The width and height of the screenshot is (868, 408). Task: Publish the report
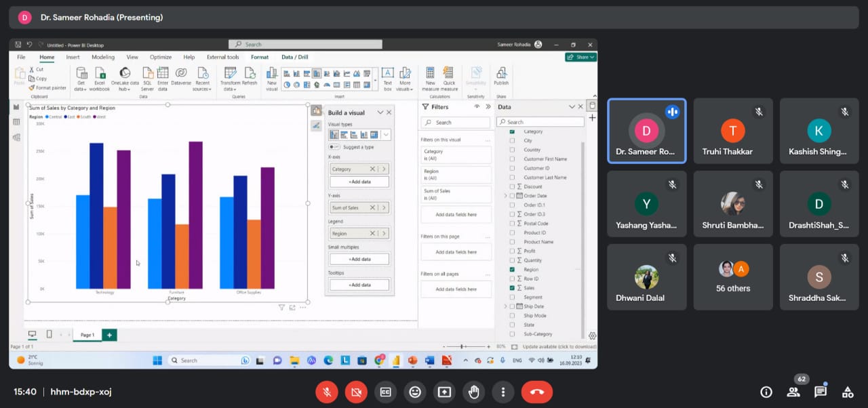pos(500,78)
